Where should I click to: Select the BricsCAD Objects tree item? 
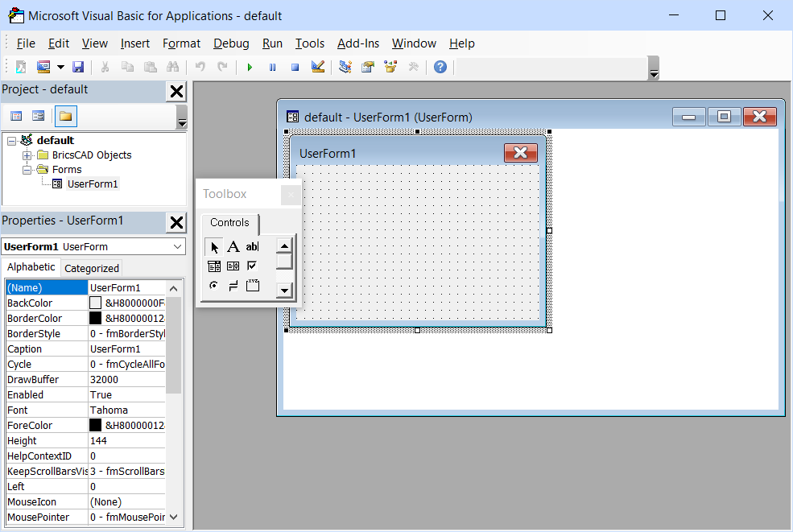pyautogui.click(x=92, y=155)
